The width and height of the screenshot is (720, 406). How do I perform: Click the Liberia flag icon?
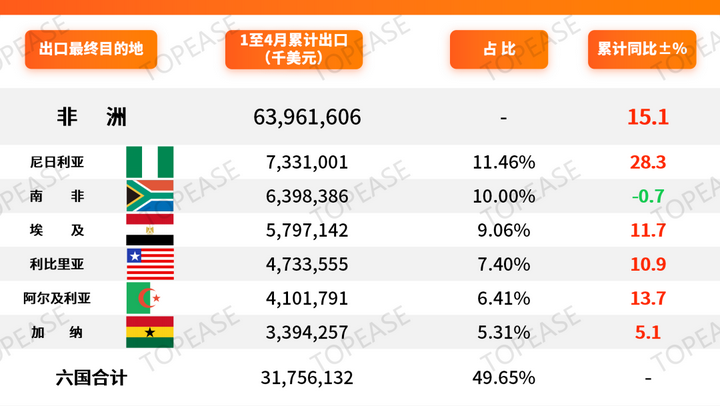(x=150, y=264)
